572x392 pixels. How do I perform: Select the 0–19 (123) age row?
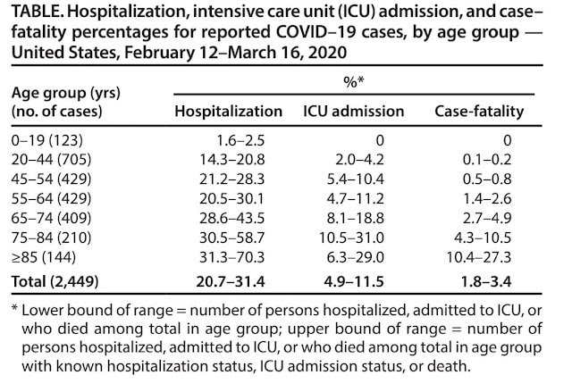pyautogui.click(x=276, y=140)
